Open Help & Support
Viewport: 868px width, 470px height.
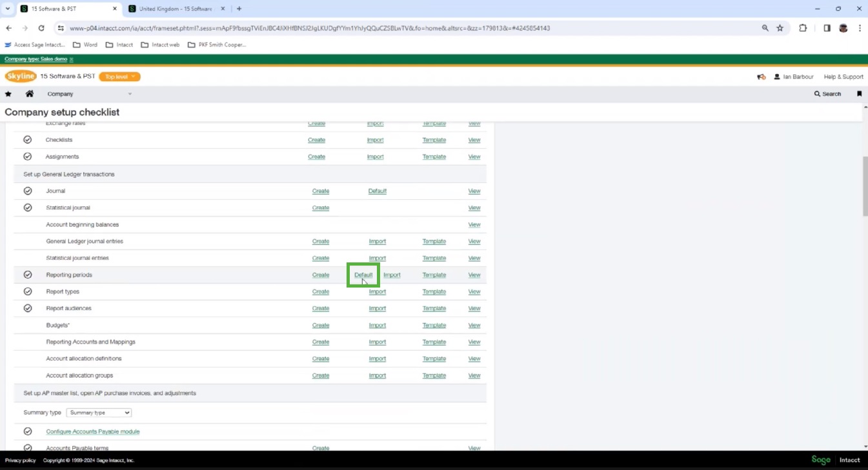843,76
